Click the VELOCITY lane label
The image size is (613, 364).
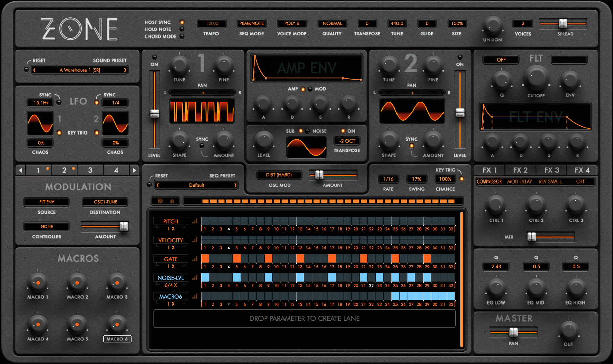tap(171, 240)
